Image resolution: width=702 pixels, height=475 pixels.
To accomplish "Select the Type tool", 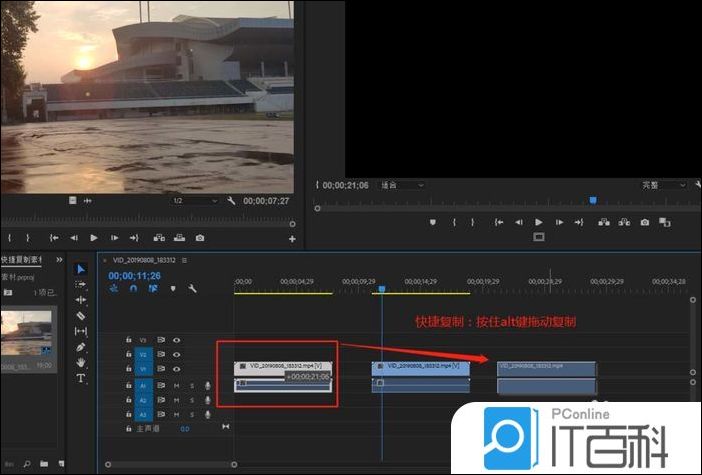I will 81,378.
